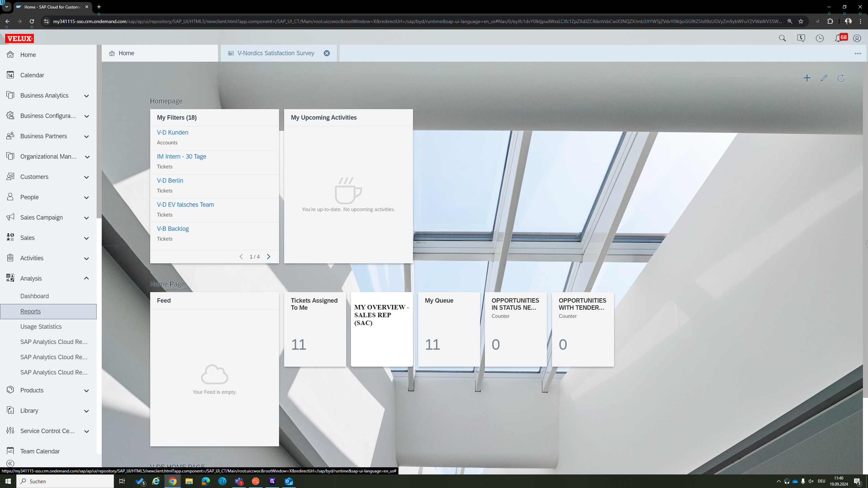Viewport: 868px width, 488px height.
Task: Open the Opportunities With Tender... tile
Action: tap(583, 329)
